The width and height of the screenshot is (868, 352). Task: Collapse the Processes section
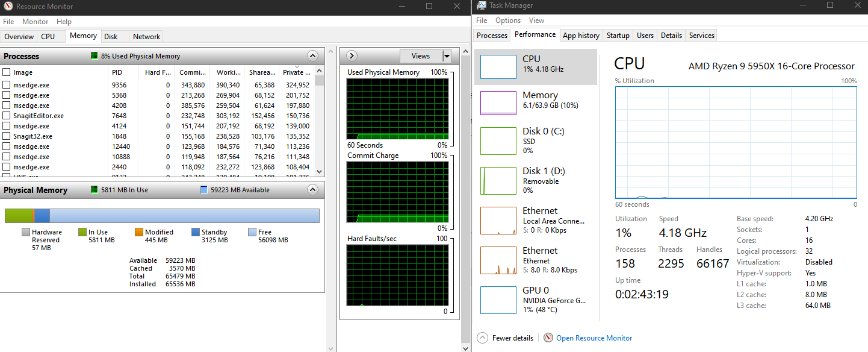pyautogui.click(x=312, y=56)
